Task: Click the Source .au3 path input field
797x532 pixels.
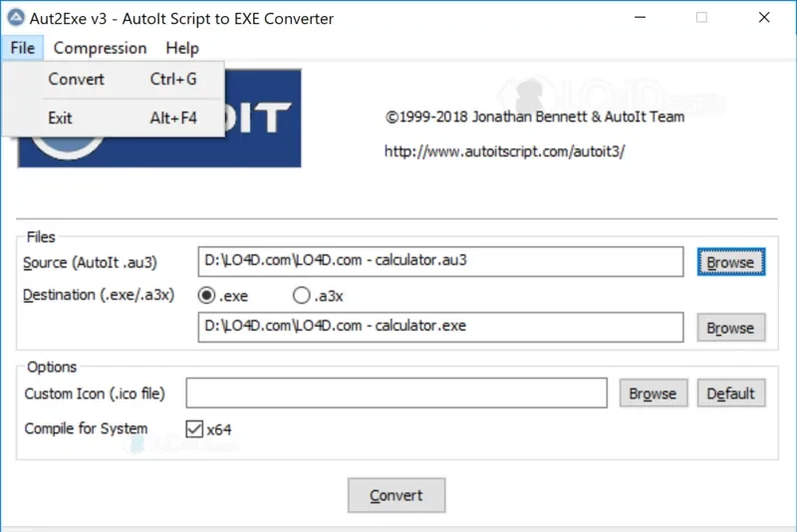Action: (x=440, y=262)
